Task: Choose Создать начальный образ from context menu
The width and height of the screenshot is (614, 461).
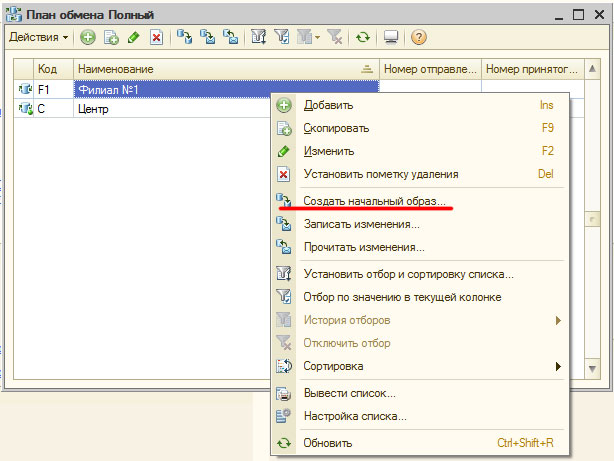Action: point(374,201)
